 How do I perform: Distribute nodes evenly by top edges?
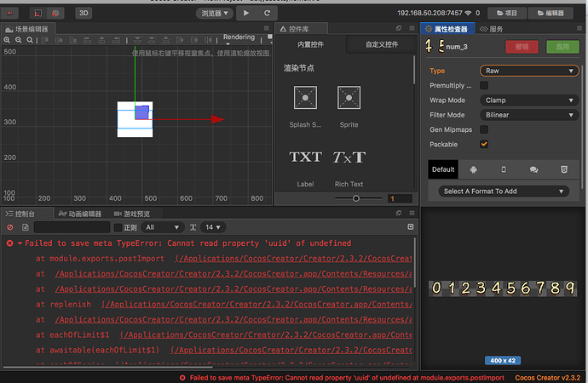pyautogui.click(x=137, y=40)
